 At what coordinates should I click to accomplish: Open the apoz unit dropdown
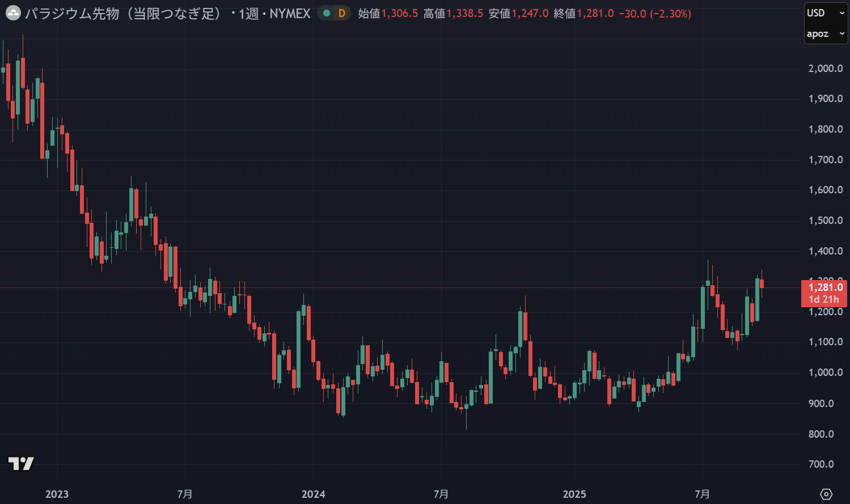825,34
